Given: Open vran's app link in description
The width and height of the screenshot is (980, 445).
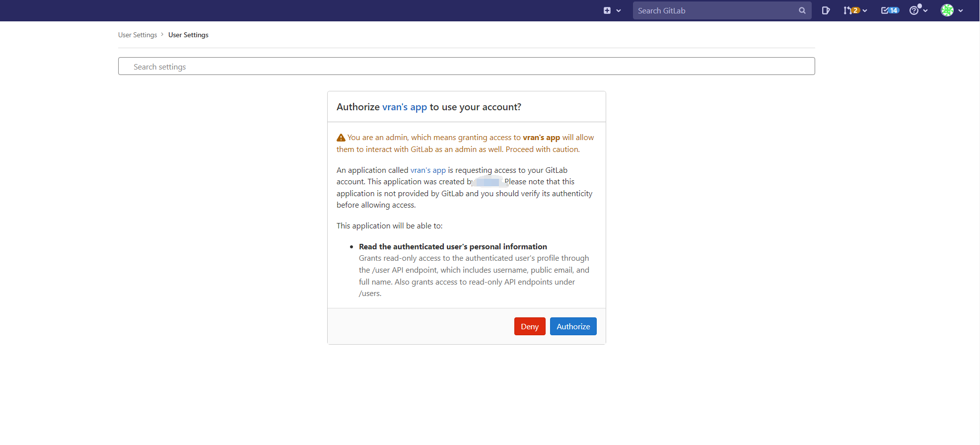Looking at the screenshot, I should pos(428,170).
